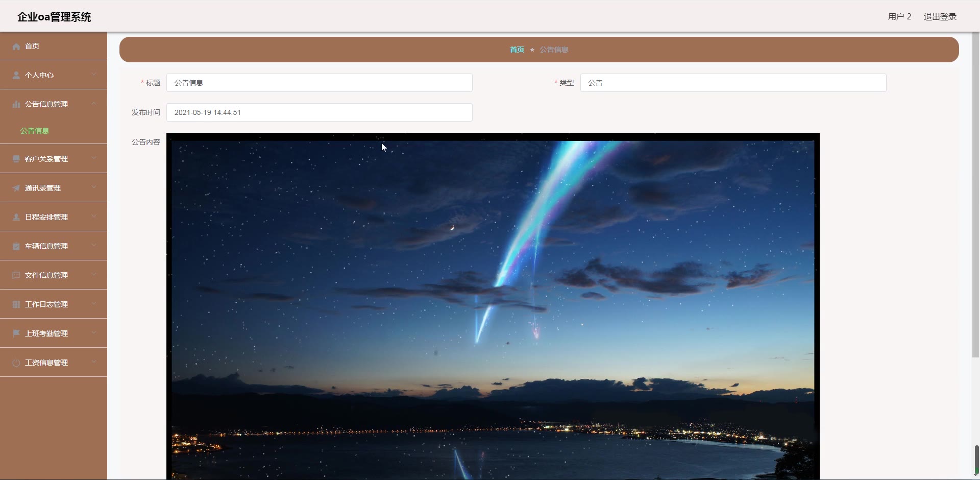This screenshot has height=480, width=980.
Task: Open the 首页 sidebar item
Action: (54, 46)
